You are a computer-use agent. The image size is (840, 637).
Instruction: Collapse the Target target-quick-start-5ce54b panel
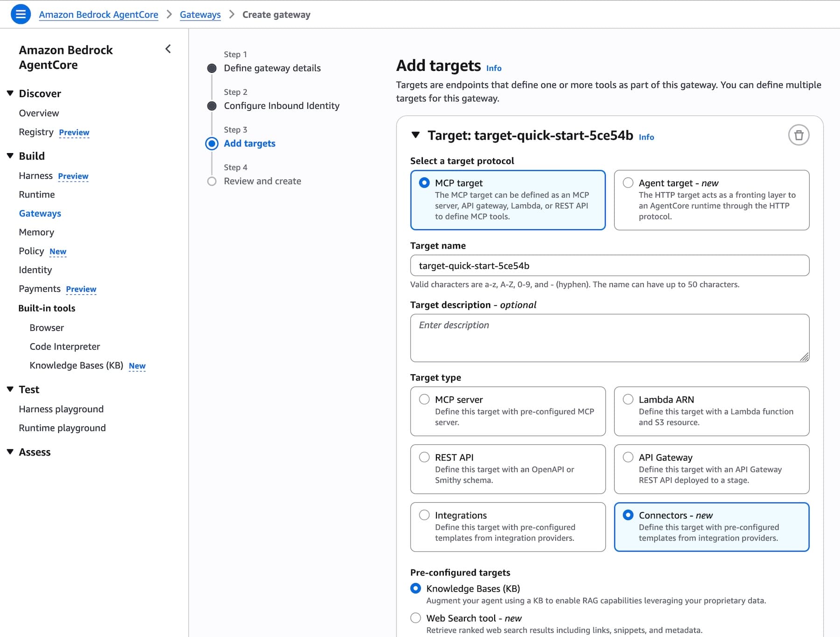pos(415,135)
